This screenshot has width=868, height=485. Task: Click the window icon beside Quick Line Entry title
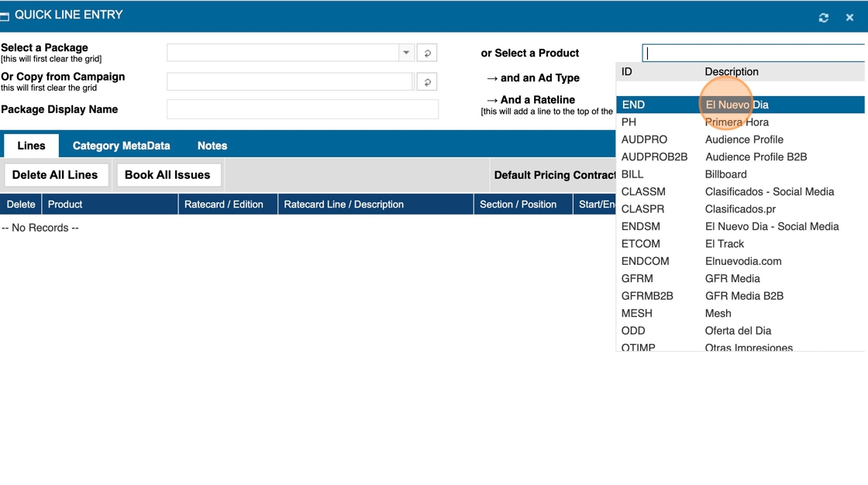[5, 16]
